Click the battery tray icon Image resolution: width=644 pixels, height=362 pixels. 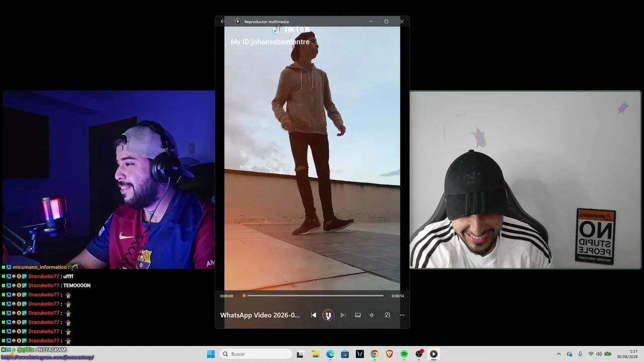pos(608,354)
